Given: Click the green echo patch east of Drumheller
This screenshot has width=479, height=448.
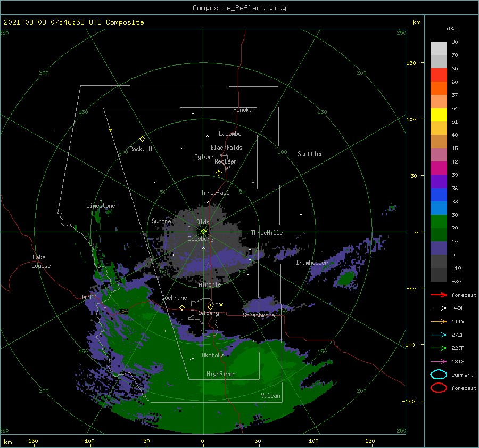Looking at the screenshot, I should 346,278.
